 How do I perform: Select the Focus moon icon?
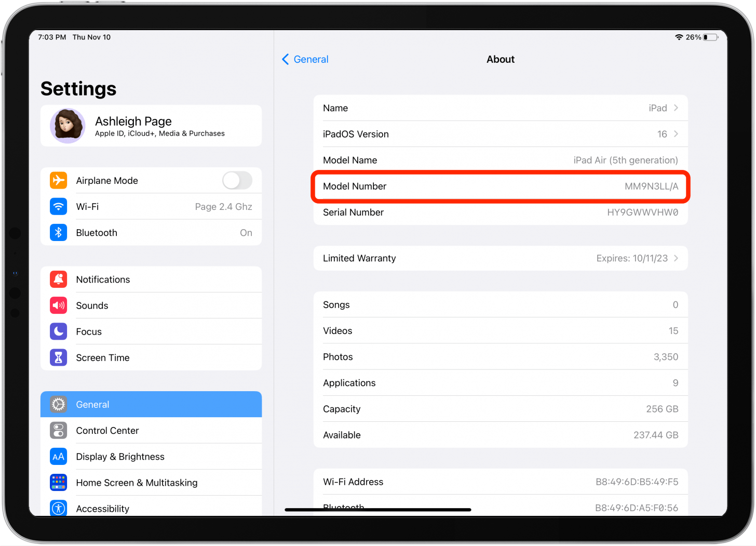pyautogui.click(x=58, y=331)
